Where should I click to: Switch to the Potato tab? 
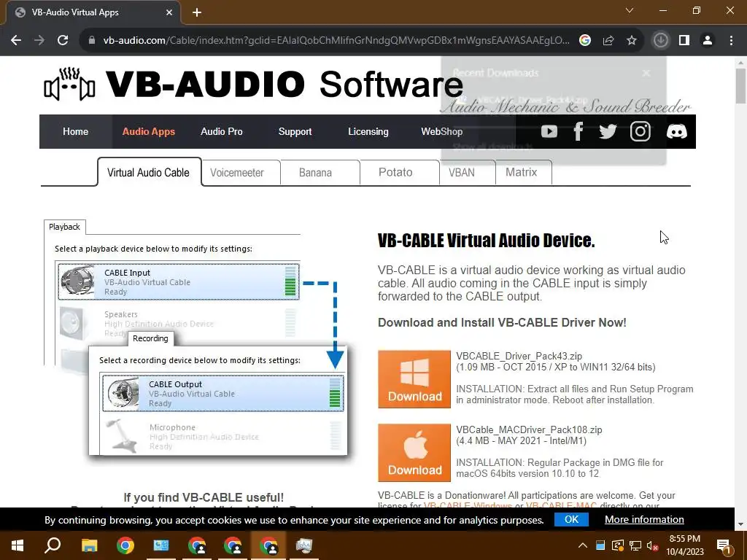coord(399,172)
